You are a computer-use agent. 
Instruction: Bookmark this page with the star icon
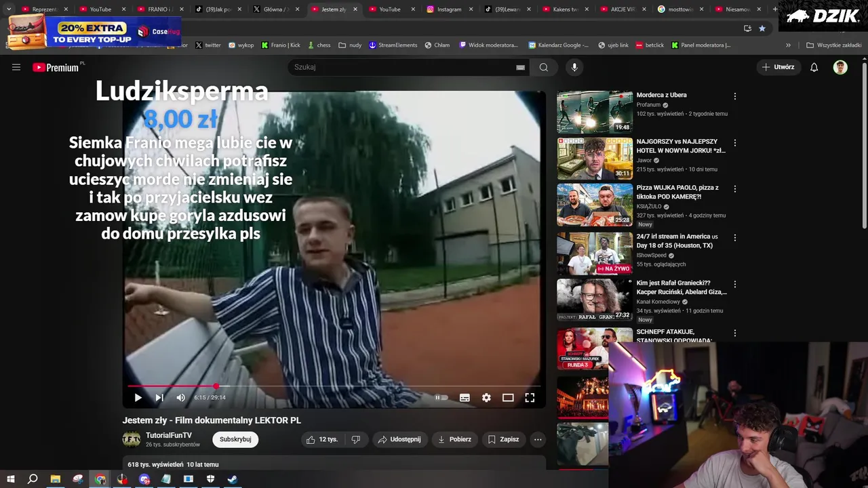tap(762, 28)
